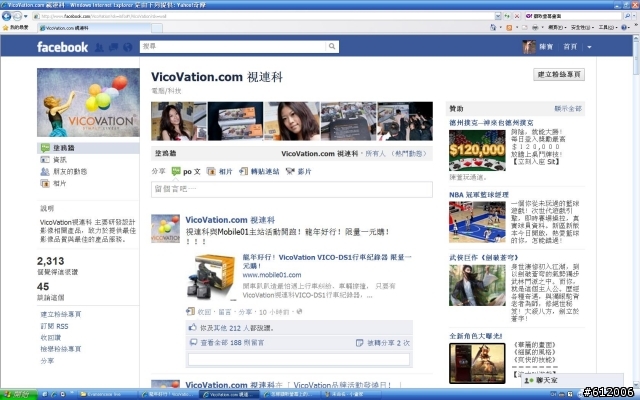Open the IE Tools menu dropdown
This screenshot has width=640, height=400.
click(x=607, y=27)
